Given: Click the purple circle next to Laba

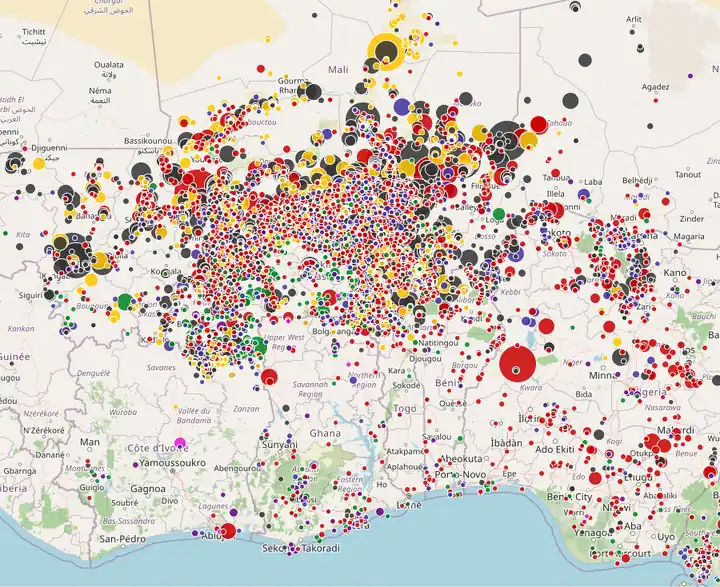Looking at the screenshot, I should click(584, 194).
